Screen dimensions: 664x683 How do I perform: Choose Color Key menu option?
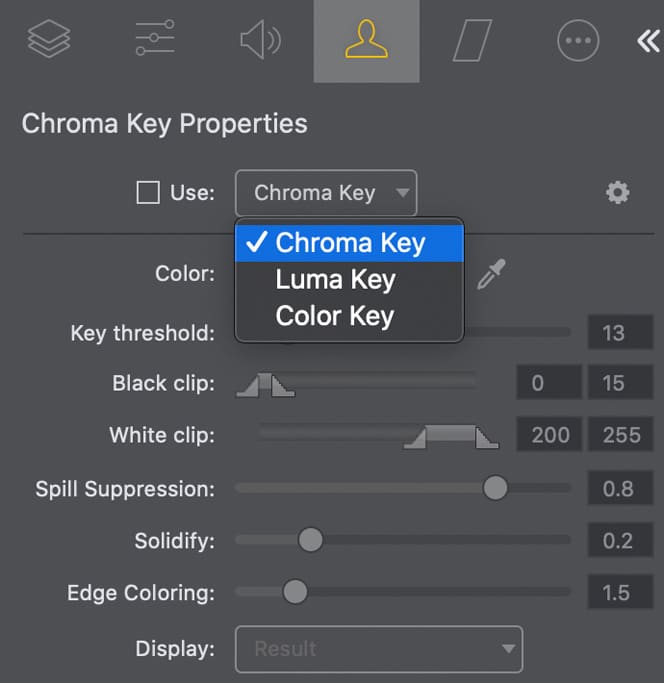[334, 317]
